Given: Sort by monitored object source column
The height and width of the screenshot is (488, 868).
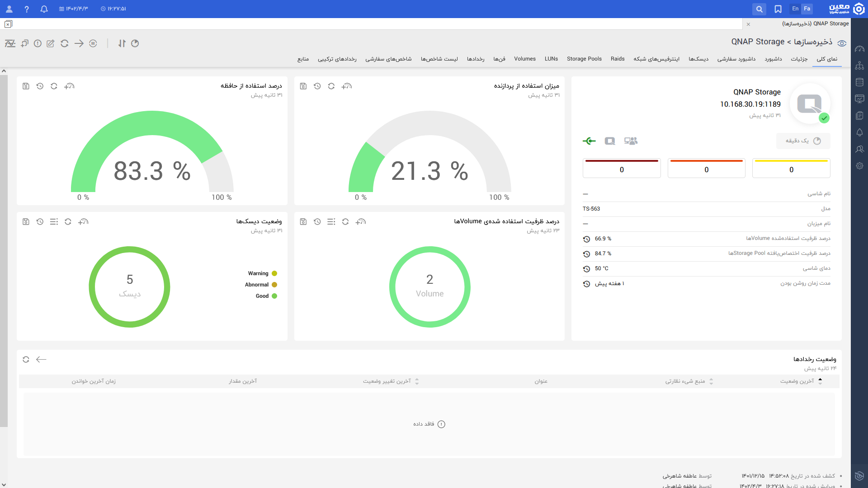Looking at the screenshot, I should pos(689,381).
